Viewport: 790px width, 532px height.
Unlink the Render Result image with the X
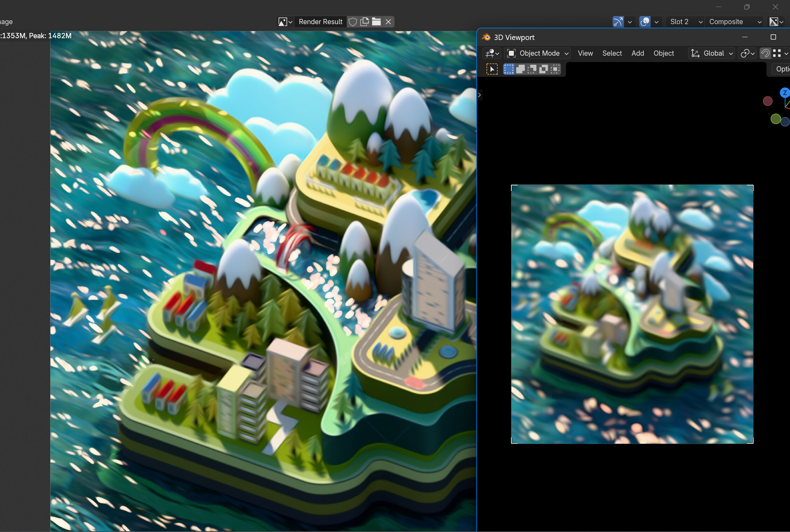point(388,22)
